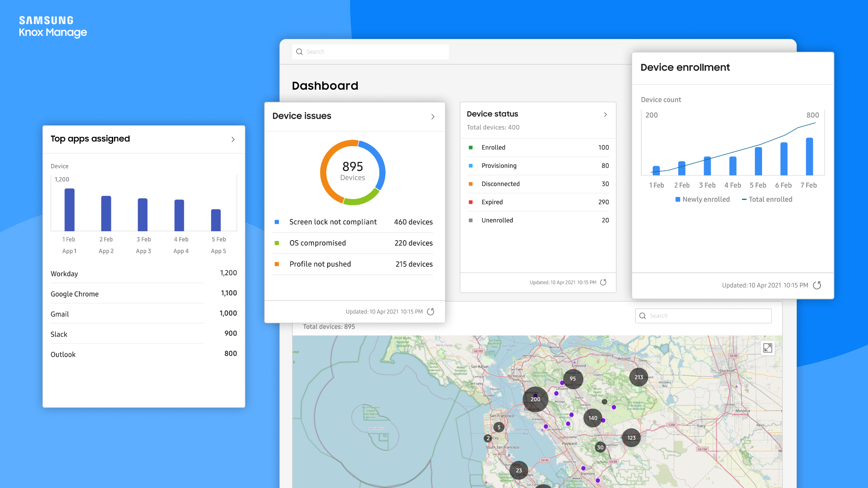Click the 200 device cluster on map
The width and height of the screenshot is (868, 488).
point(535,399)
